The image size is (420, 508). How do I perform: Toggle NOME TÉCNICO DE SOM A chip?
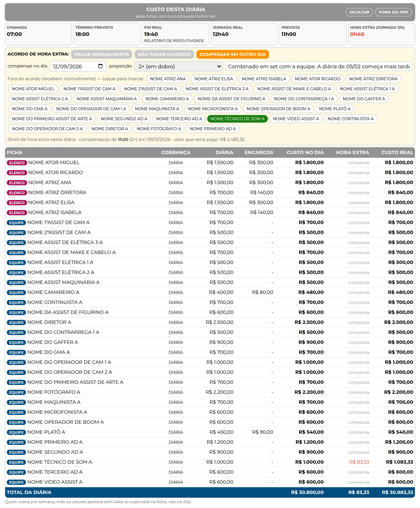[237, 119]
